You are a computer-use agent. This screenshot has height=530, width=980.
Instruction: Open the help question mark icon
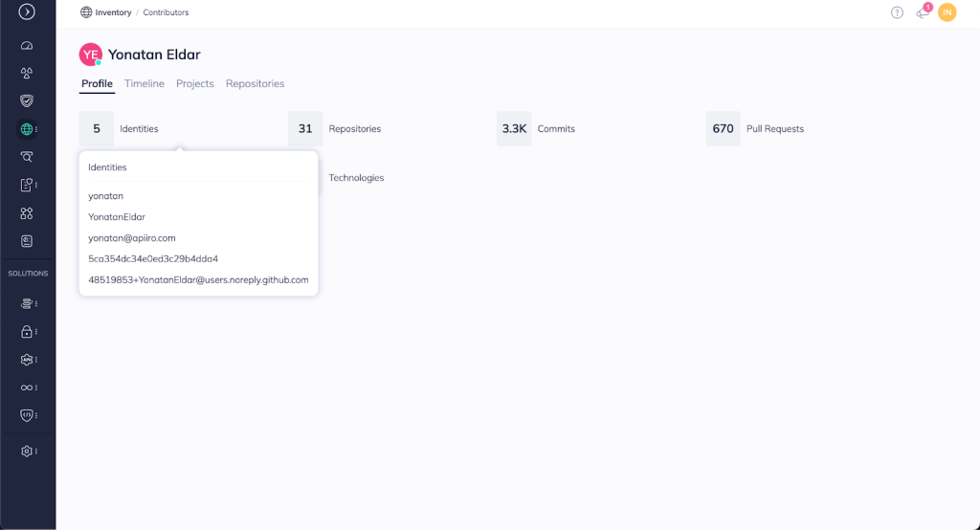897,12
